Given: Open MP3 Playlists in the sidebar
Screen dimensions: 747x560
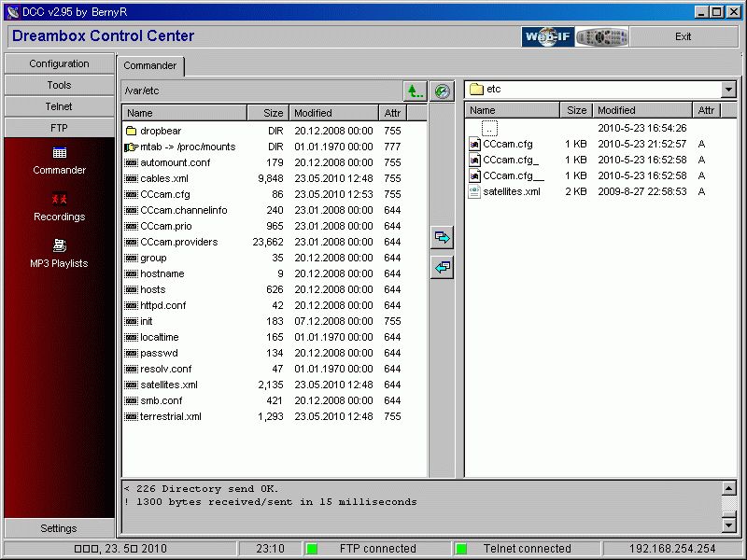Looking at the screenshot, I should (x=59, y=254).
